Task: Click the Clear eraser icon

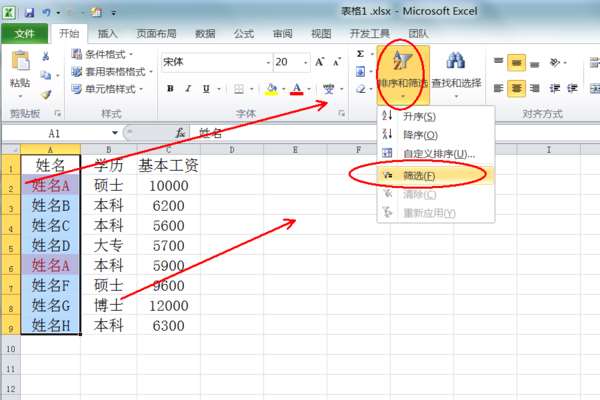Action: coord(360,89)
